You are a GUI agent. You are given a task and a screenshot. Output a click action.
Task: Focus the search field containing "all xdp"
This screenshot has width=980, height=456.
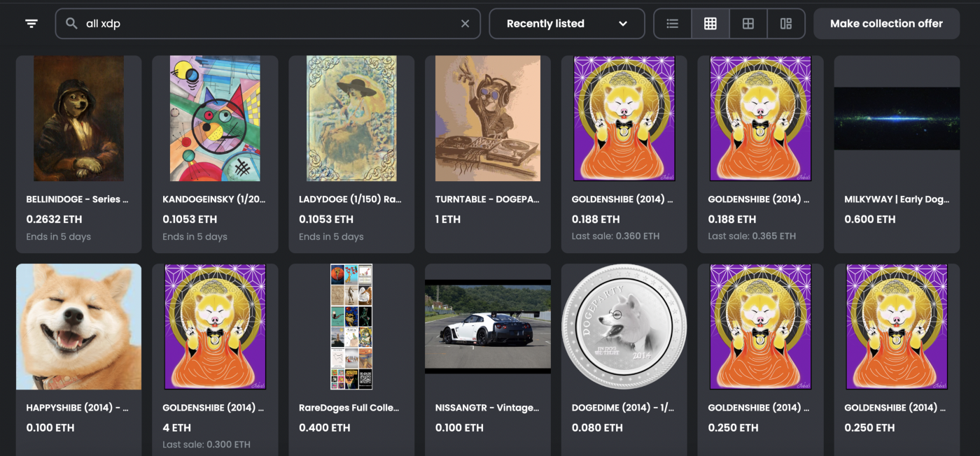[268, 24]
